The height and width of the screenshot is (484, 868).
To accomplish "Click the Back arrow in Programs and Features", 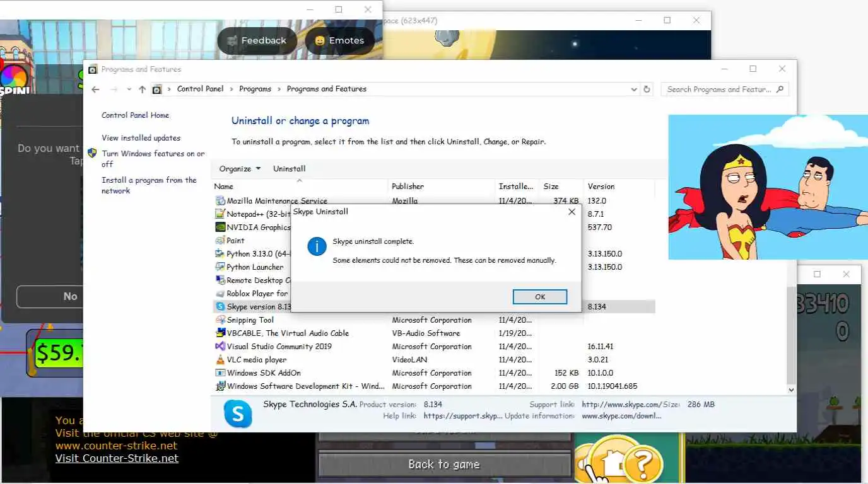I will pos(95,89).
